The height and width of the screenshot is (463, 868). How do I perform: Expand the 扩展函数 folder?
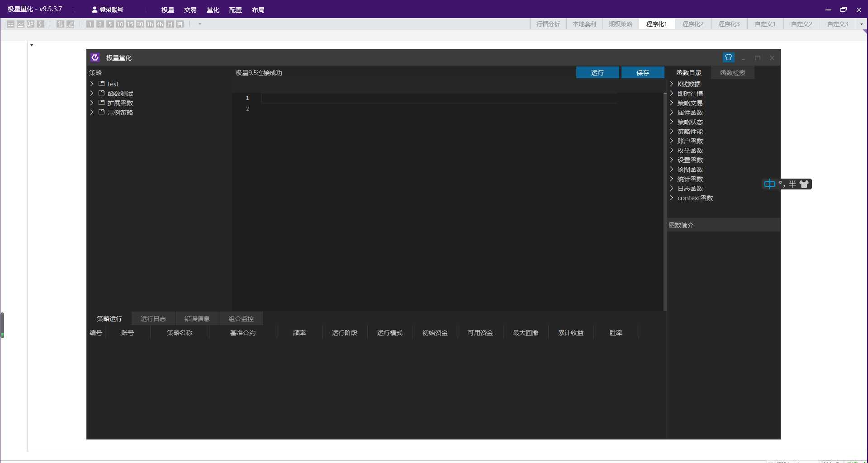[92, 103]
